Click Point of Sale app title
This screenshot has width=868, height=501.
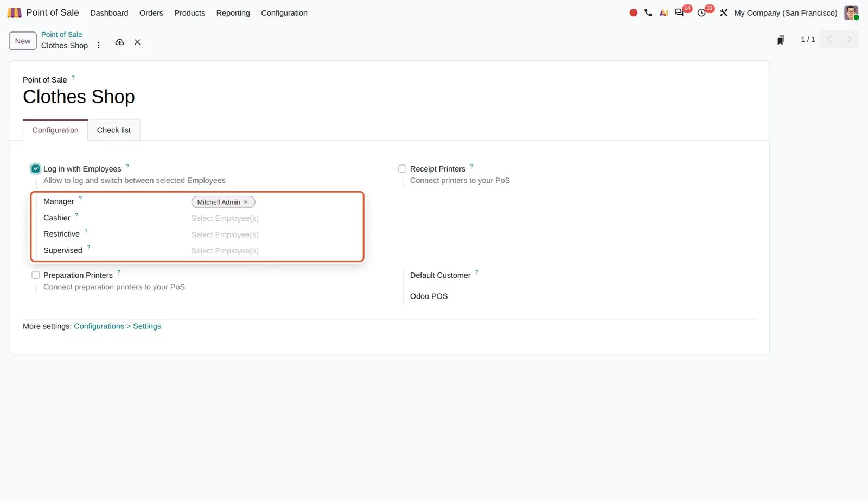click(53, 12)
